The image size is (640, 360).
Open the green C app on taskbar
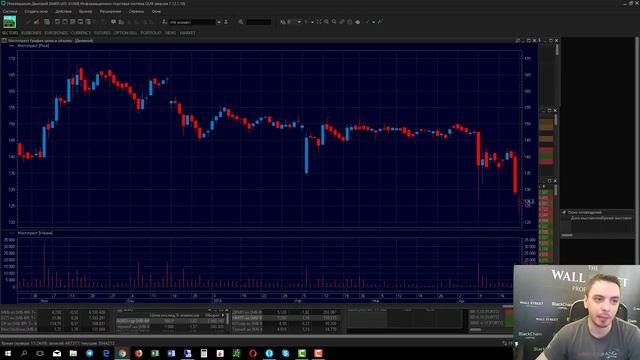pos(302,353)
